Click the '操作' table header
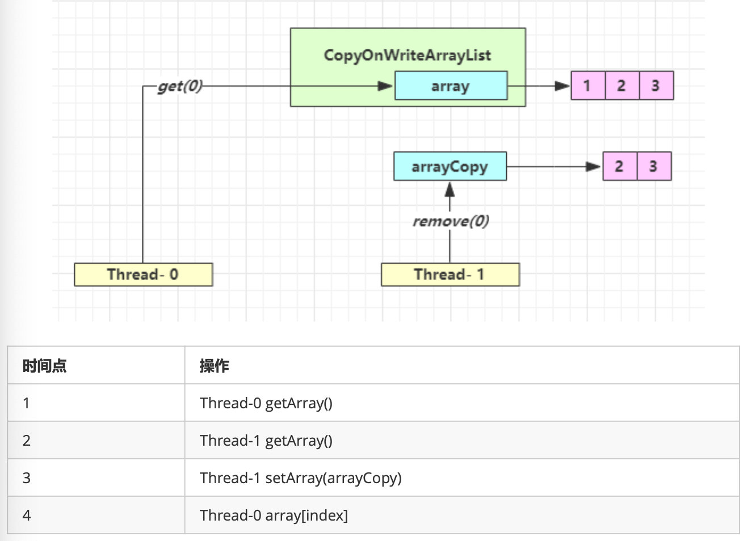 [462, 366]
